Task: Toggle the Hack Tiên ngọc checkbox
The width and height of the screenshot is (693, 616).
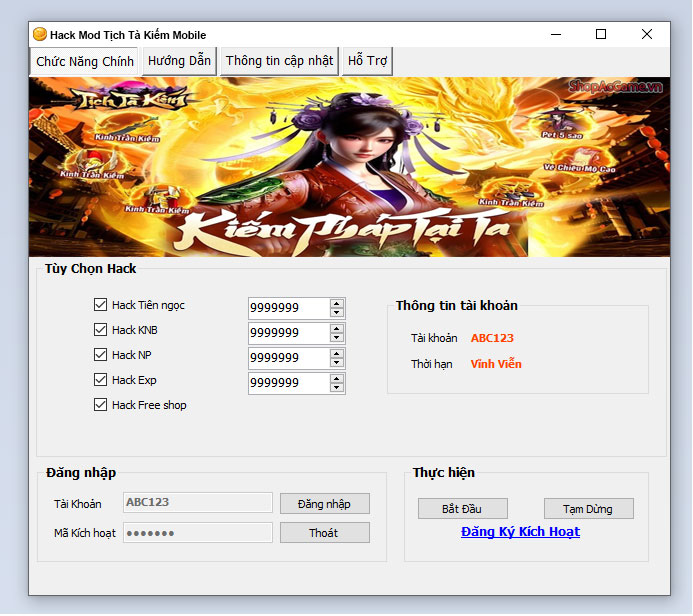Action: 100,304
